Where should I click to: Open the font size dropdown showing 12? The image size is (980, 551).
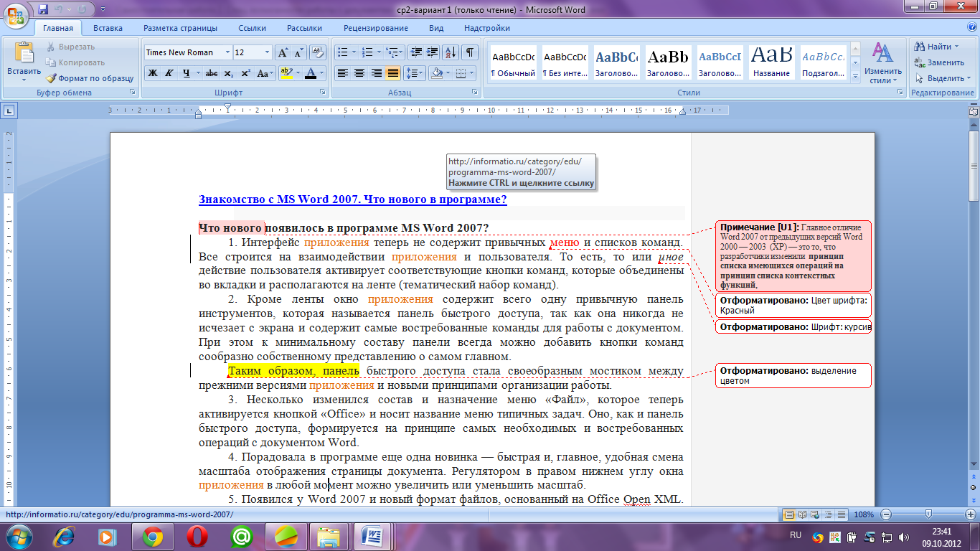pyautogui.click(x=268, y=52)
